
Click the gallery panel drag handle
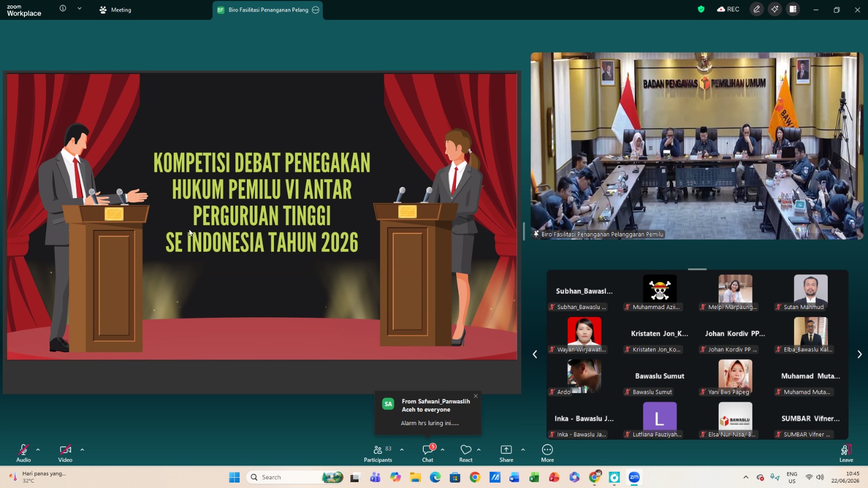pyautogui.click(x=697, y=269)
